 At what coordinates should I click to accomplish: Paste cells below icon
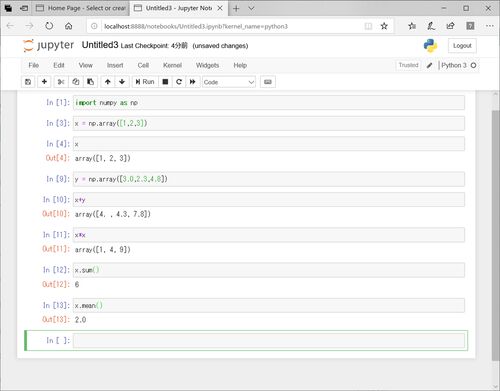[x=90, y=82]
